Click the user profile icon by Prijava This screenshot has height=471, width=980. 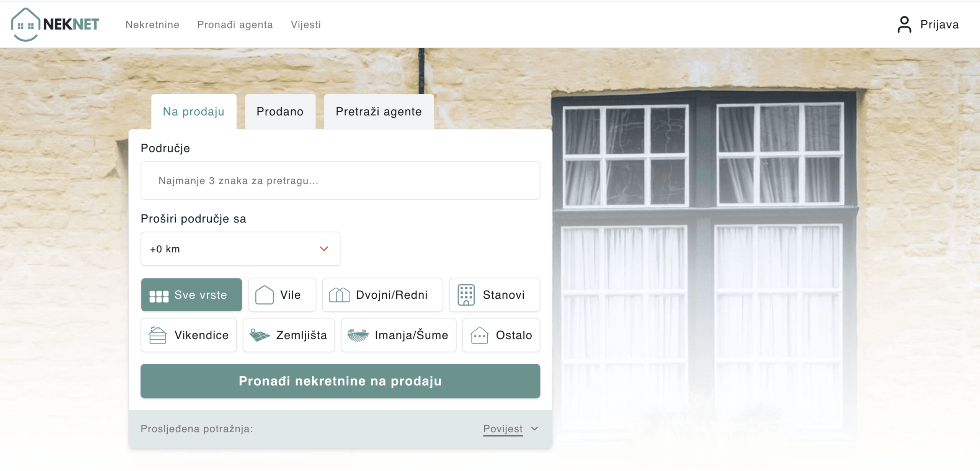point(904,25)
